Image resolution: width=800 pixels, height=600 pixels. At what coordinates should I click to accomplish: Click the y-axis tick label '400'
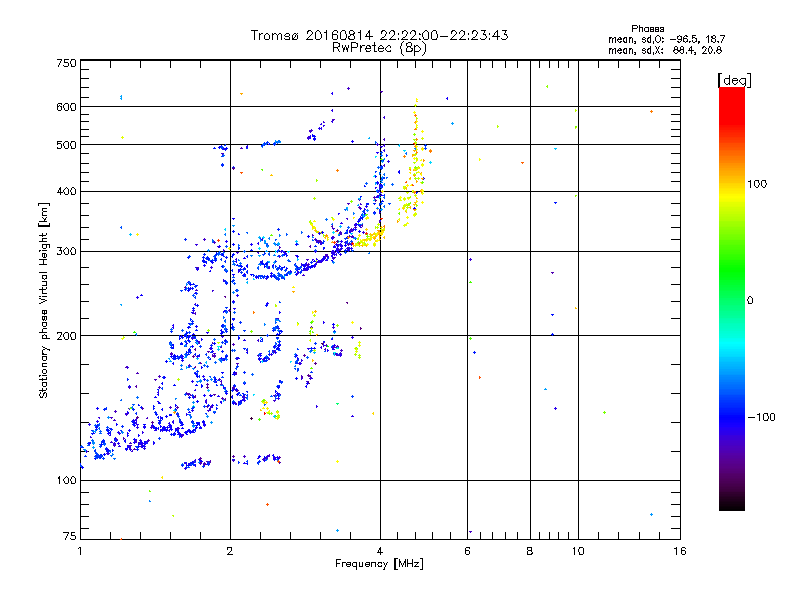pyautogui.click(x=66, y=192)
